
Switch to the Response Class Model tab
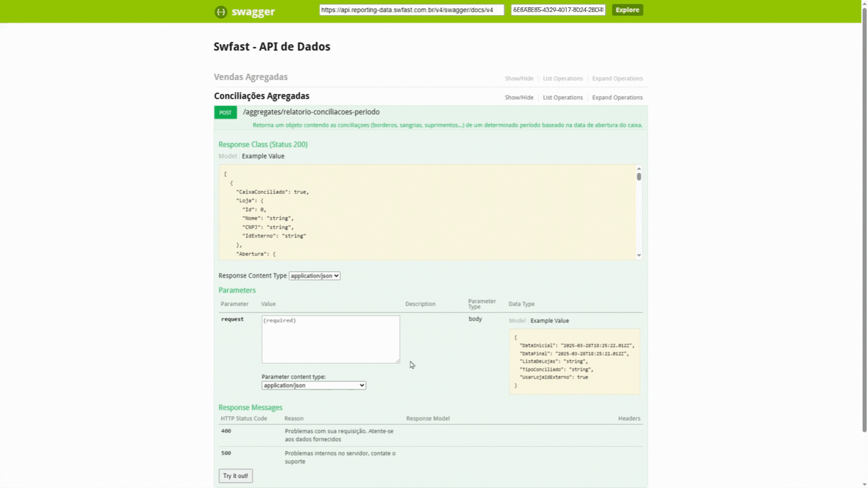pyautogui.click(x=228, y=156)
